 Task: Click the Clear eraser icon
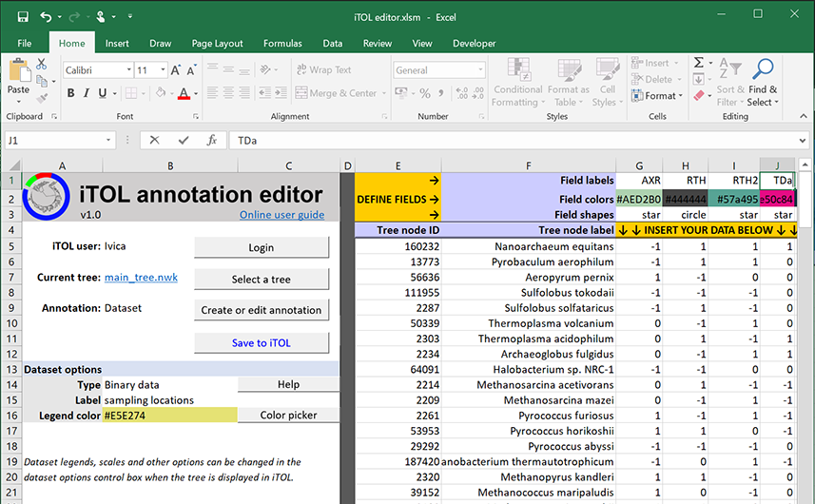(x=699, y=96)
